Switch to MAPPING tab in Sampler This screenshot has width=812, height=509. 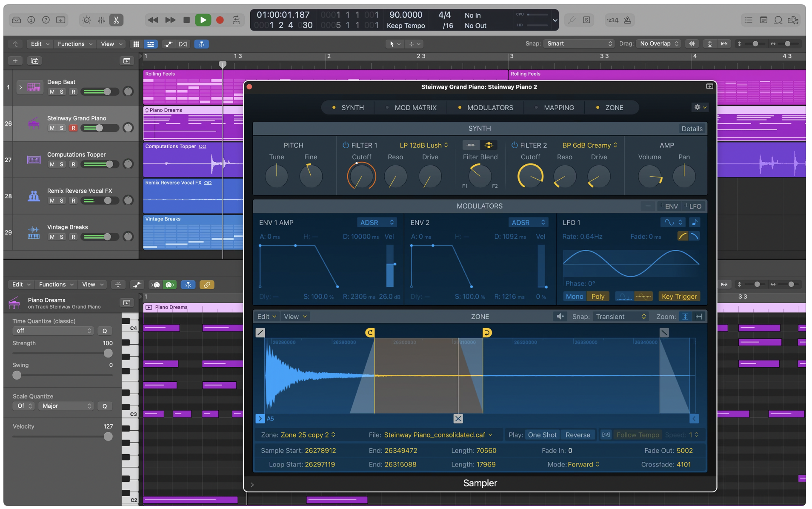(555, 108)
